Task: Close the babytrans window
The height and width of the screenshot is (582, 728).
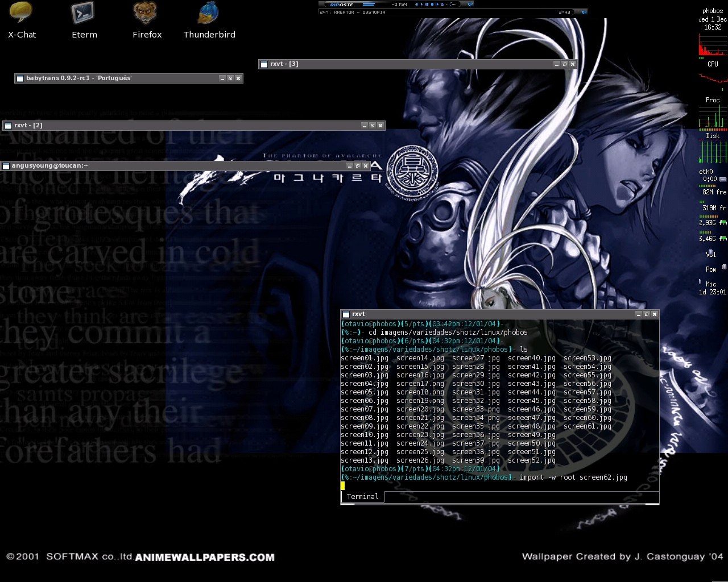Action: click(x=238, y=78)
